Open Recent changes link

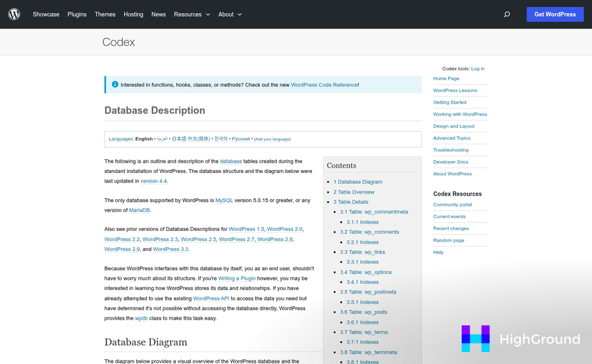coord(451,229)
